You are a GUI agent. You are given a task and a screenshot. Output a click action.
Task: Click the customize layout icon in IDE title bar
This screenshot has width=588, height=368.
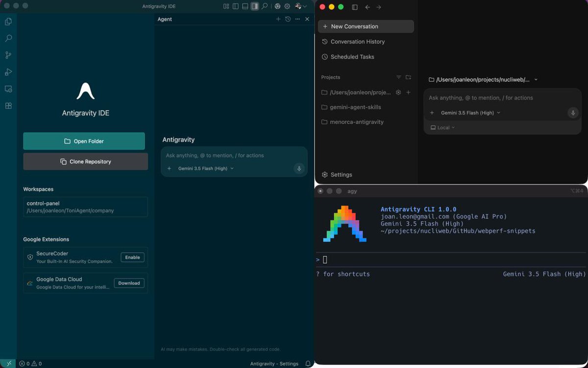click(226, 6)
